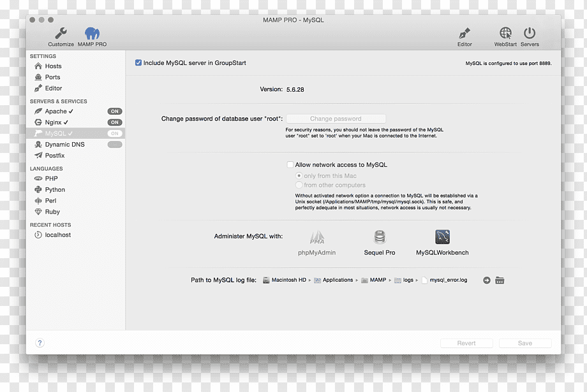
Task: Click the Revert button
Action: click(x=466, y=343)
